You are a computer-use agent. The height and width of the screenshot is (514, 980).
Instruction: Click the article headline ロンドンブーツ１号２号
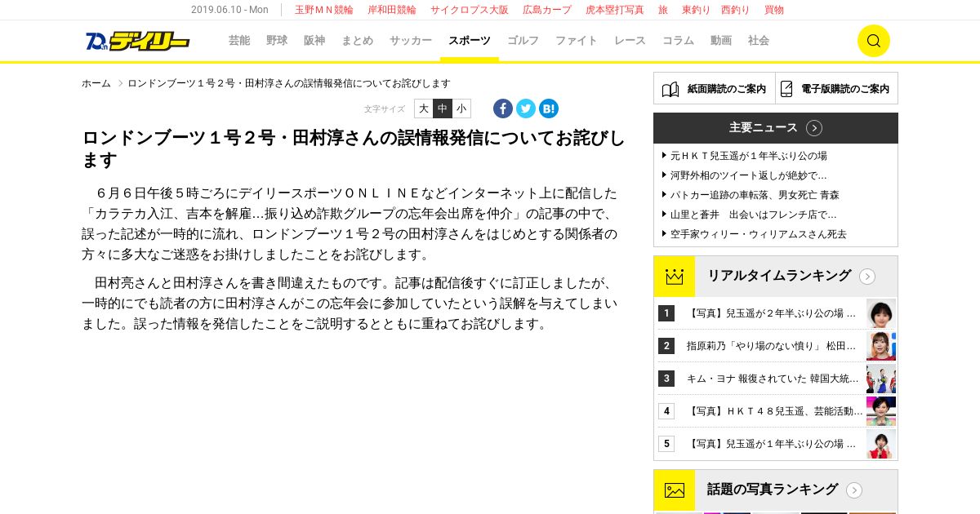354,148
